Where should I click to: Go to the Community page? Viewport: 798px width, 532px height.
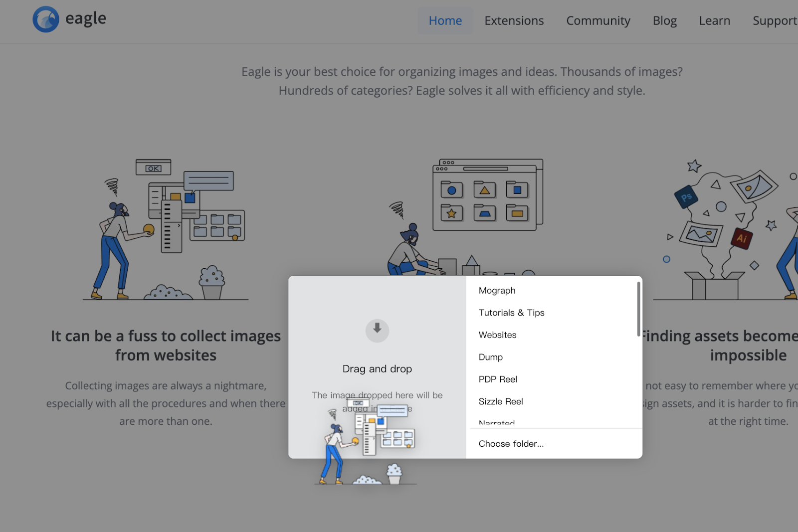[598, 20]
